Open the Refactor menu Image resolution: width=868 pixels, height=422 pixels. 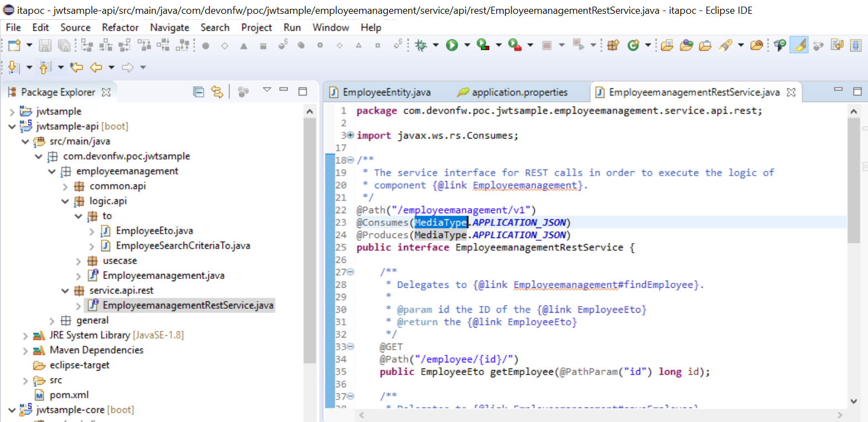pos(120,28)
